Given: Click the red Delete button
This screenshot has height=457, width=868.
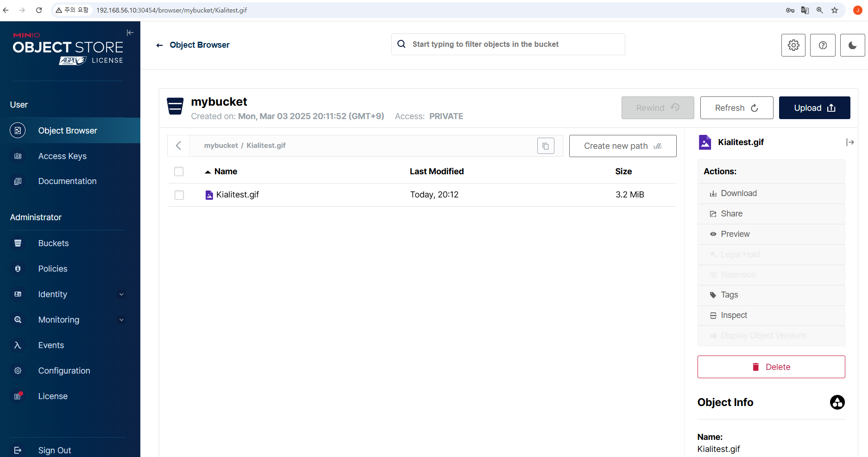Looking at the screenshot, I should [x=771, y=367].
